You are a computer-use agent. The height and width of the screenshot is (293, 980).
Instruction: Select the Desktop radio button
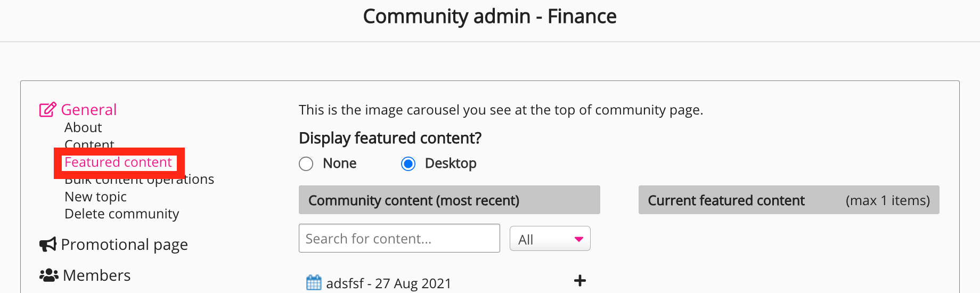[408, 164]
